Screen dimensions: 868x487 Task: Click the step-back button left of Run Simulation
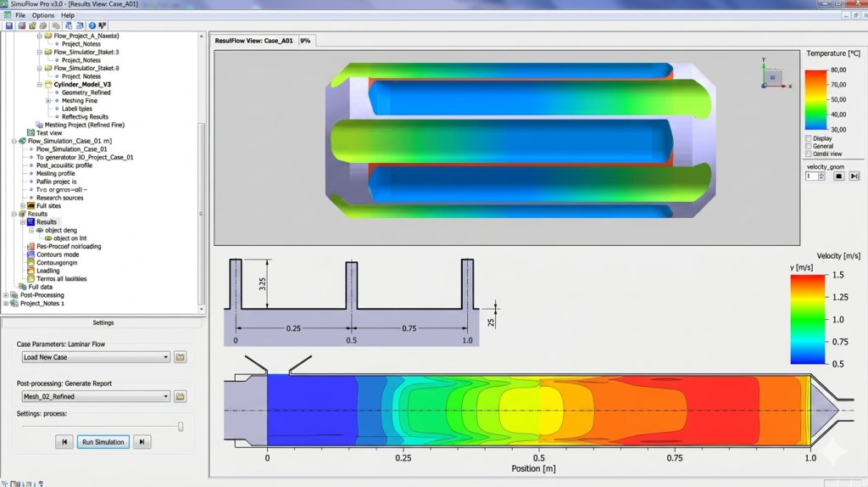[64, 442]
